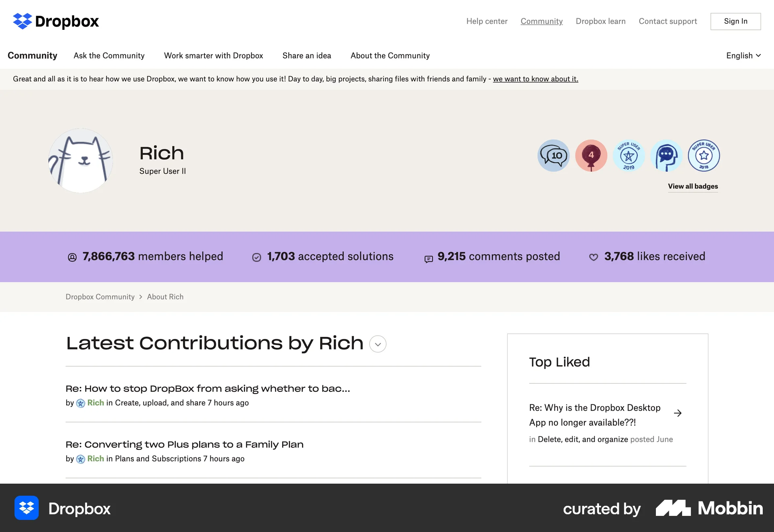Click the Dropbox logo in the header
Screen dimensions: 774x532
pos(56,21)
